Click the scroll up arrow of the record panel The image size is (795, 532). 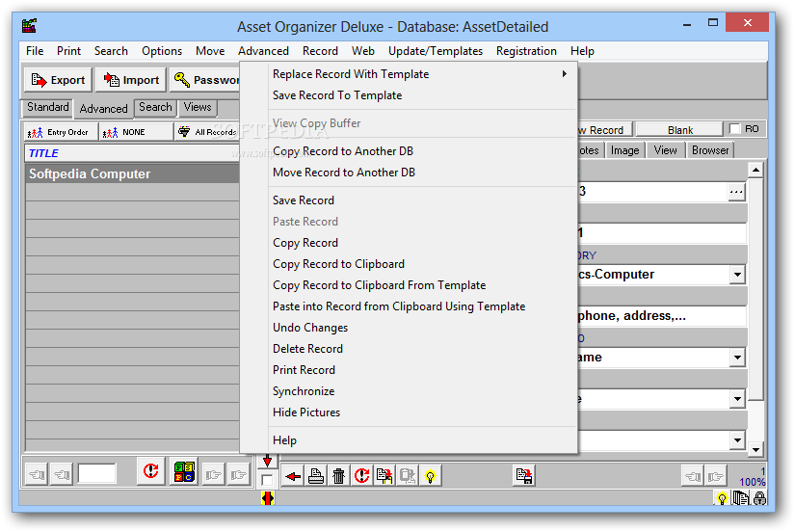(755, 170)
